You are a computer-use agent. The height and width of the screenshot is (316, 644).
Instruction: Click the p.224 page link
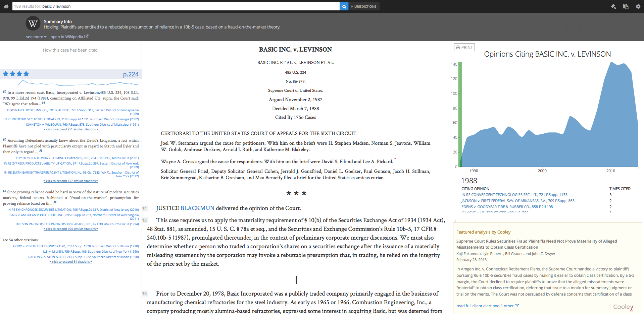pyautogui.click(x=131, y=74)
